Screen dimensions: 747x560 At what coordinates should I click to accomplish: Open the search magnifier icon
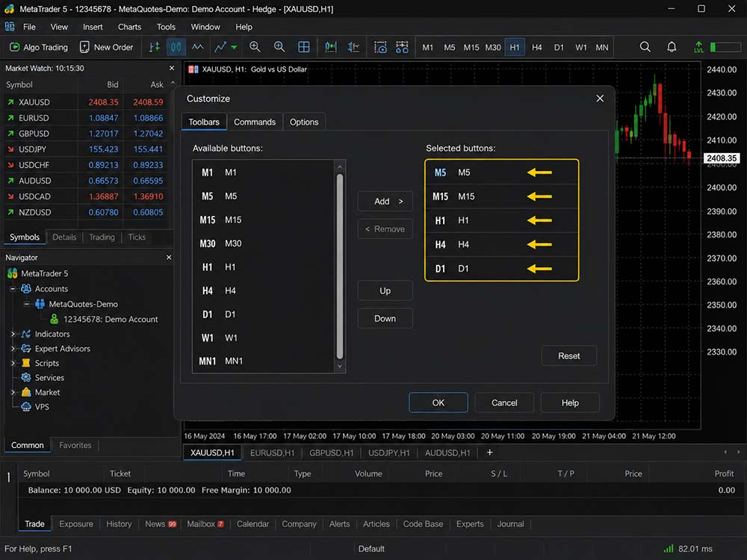point(645,46)
